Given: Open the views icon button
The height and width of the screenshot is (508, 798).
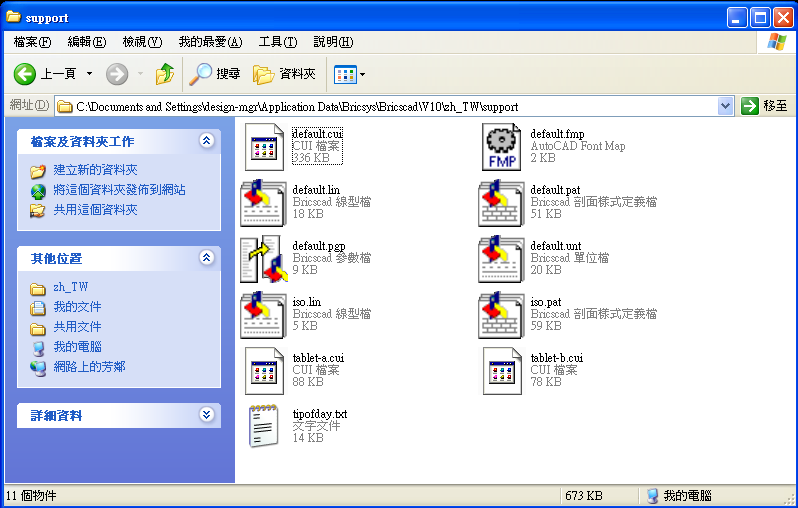Looking at the screenshot, I should (345, 75).
